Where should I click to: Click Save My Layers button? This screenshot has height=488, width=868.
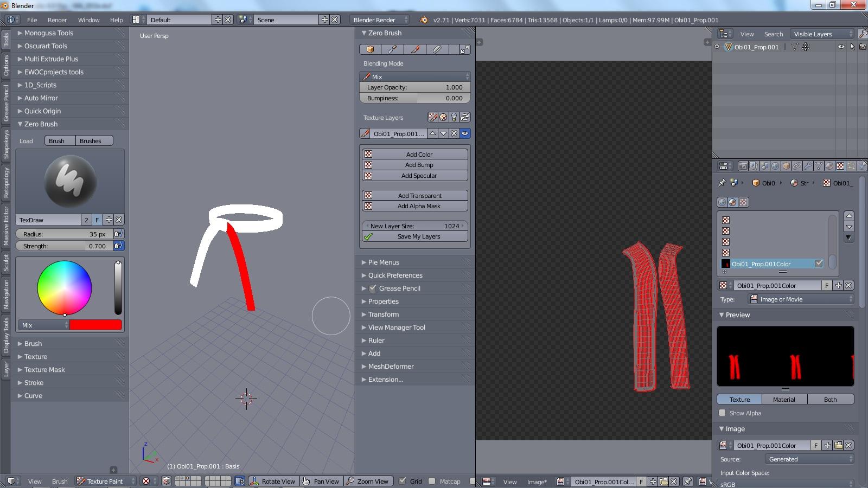pos(415,236)
